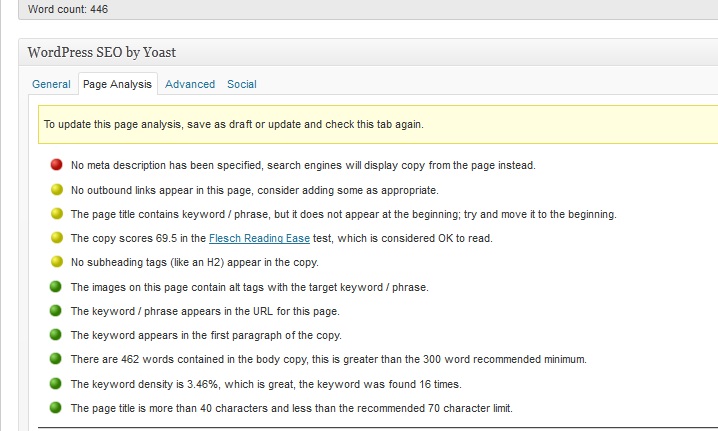
Task: Open the Social tab
Action: click(242, 84)
